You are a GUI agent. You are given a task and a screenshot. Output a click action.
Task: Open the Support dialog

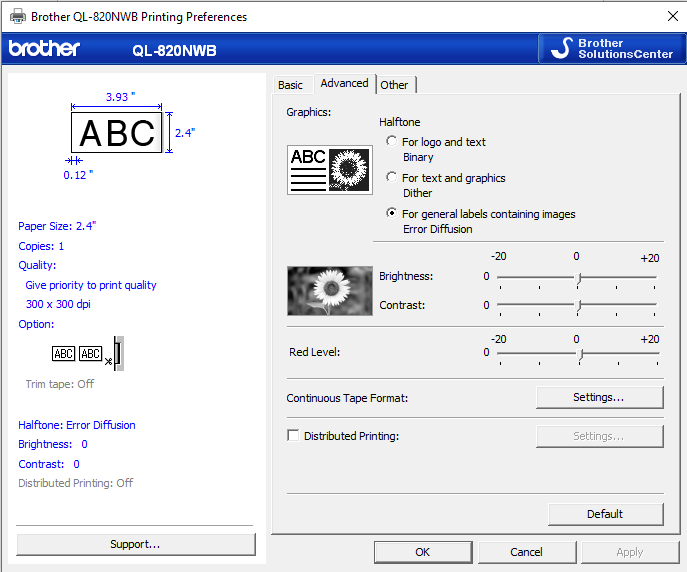click(135, 544)
